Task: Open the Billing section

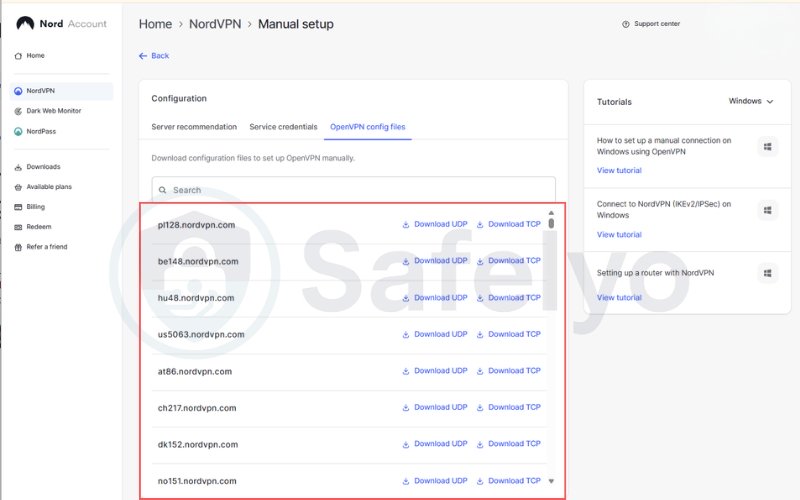Action: click(36, 207)
